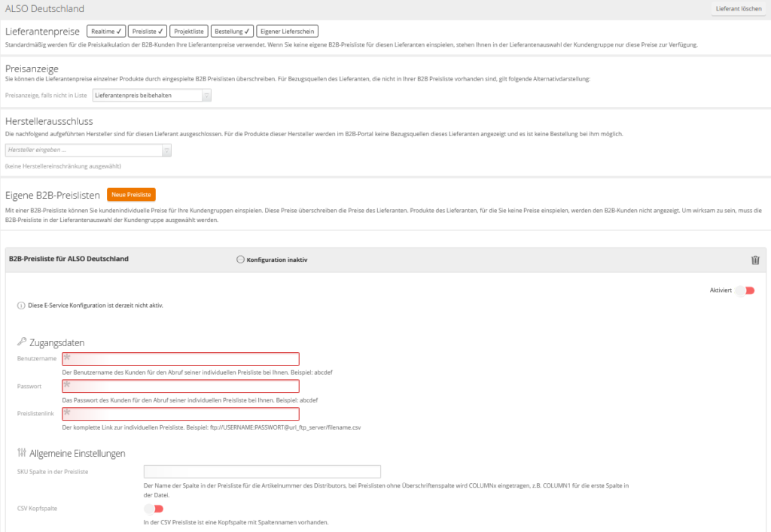Toggle the Projektliste option
Viewport: 771px width, 532px height.
pyautogui.click(x=189, y=32)
